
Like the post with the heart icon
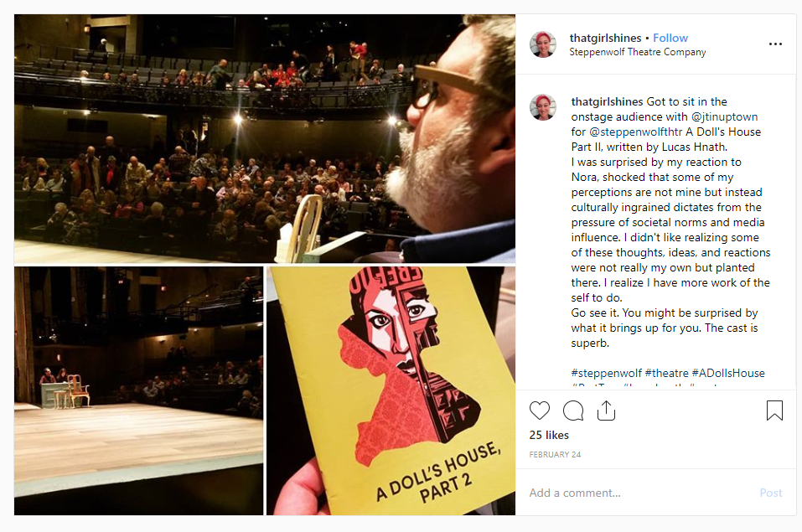tap(539, 411)
